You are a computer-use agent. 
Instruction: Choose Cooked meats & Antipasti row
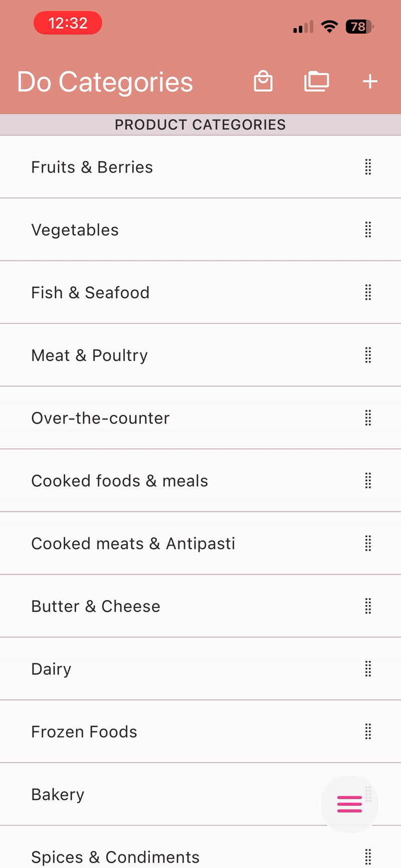pyautogui.click(x=133, y=544)
